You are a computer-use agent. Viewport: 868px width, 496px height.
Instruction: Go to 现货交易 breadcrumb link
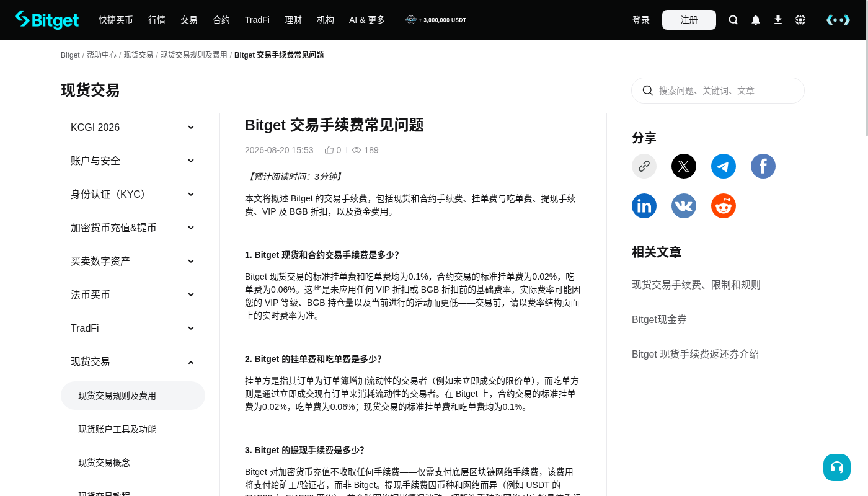click(x=138, y=55)
